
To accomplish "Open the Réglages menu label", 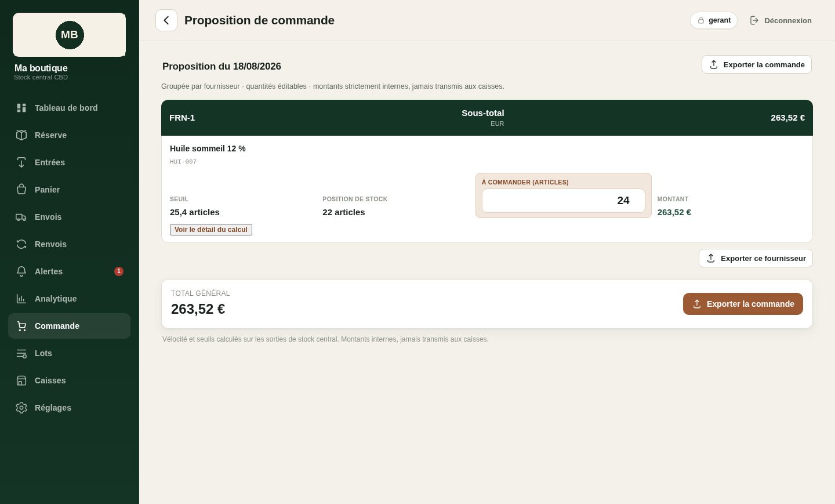I will [x=53, y=408].
